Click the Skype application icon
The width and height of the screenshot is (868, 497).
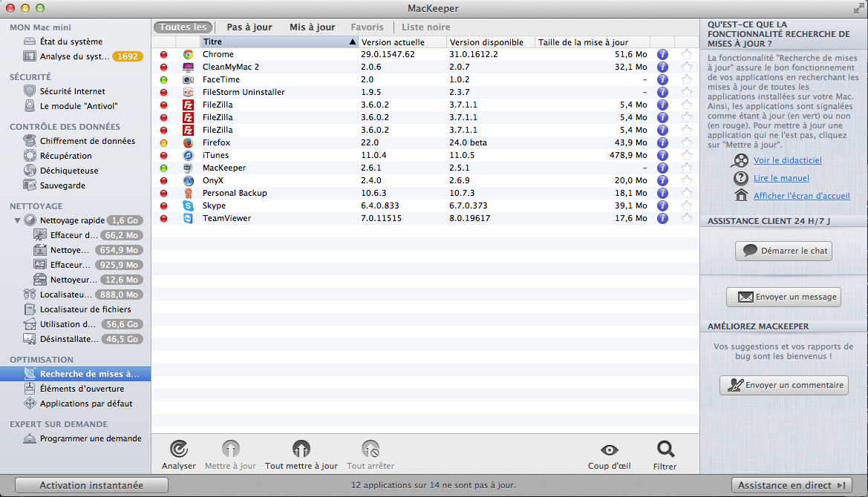[x=188, y=205]
